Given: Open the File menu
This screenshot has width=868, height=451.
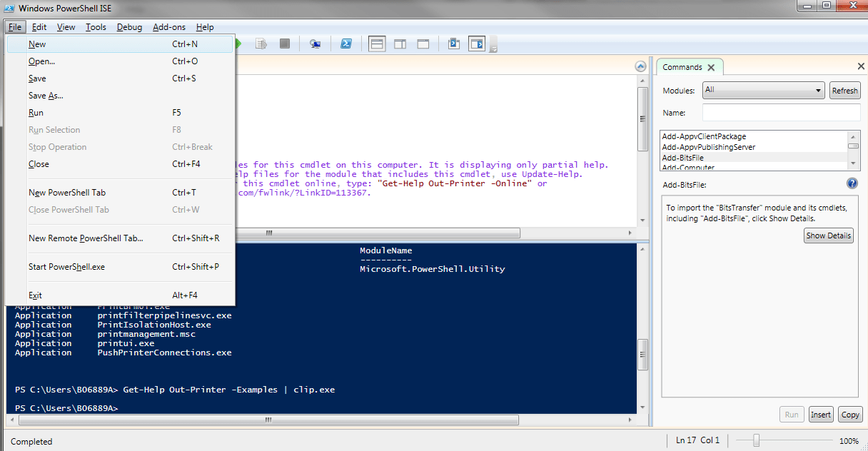Looking at the screenshot, I should pyautogui.click(x=16, y=27).
